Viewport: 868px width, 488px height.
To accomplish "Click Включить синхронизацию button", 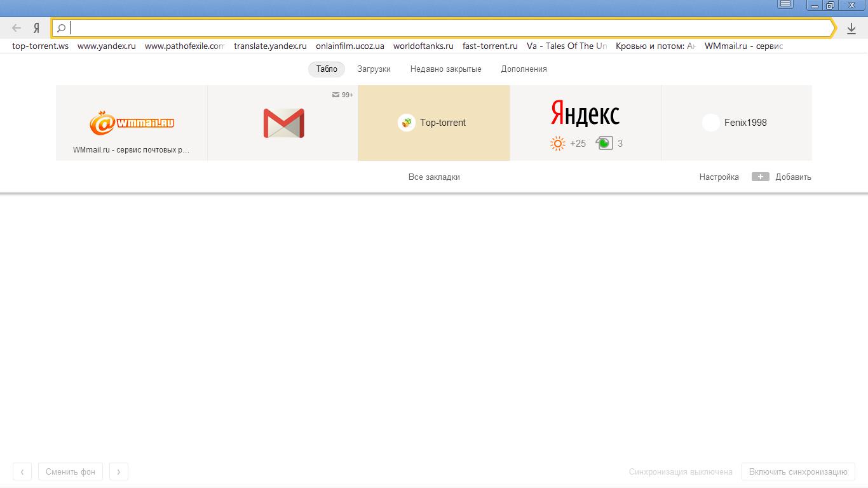I will (x=798, y=471).
